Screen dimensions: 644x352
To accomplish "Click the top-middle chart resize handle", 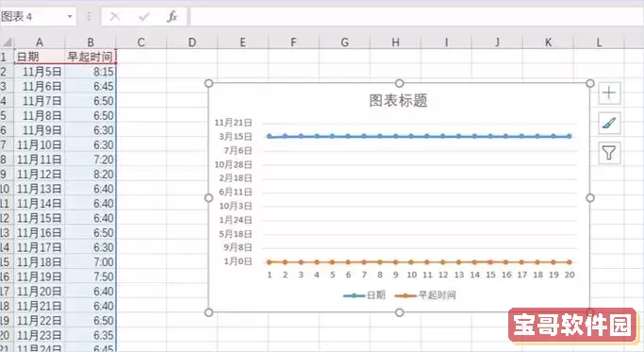I will pos(399,83).
